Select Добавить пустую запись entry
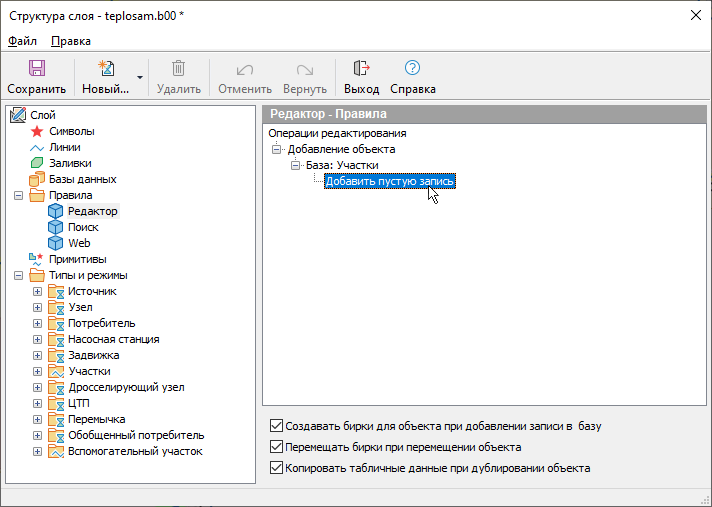Screen dimensions: 712x507 pyautogui.click(x=390, y=181)
